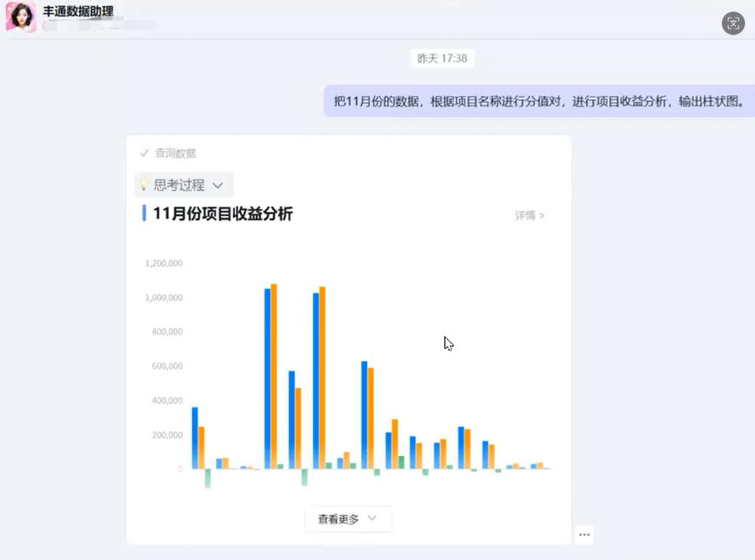755x560 pixels.
Task: Click the chevron inside the 查看更多 button
Action: point(371,519)
